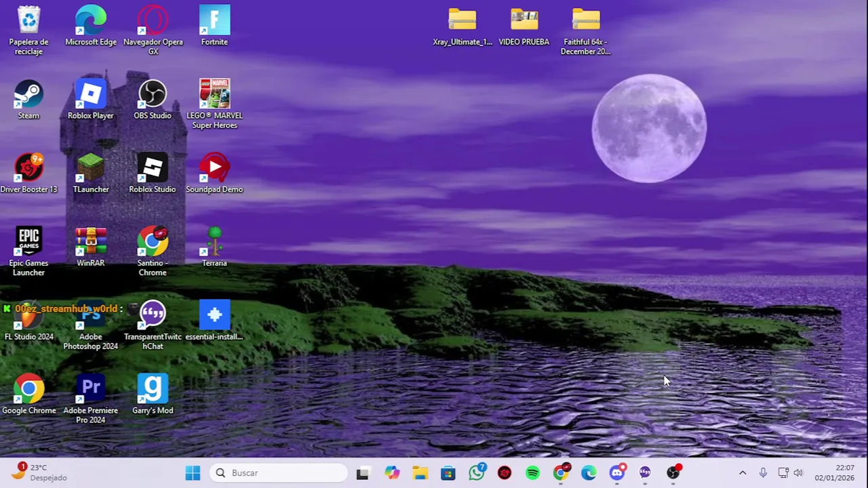Image resolution: width=868 pixels, height=488 pixels.
Task: Select Navegador Opera GX shortcut
Action: pyautogui.click(x=153, y=30)
